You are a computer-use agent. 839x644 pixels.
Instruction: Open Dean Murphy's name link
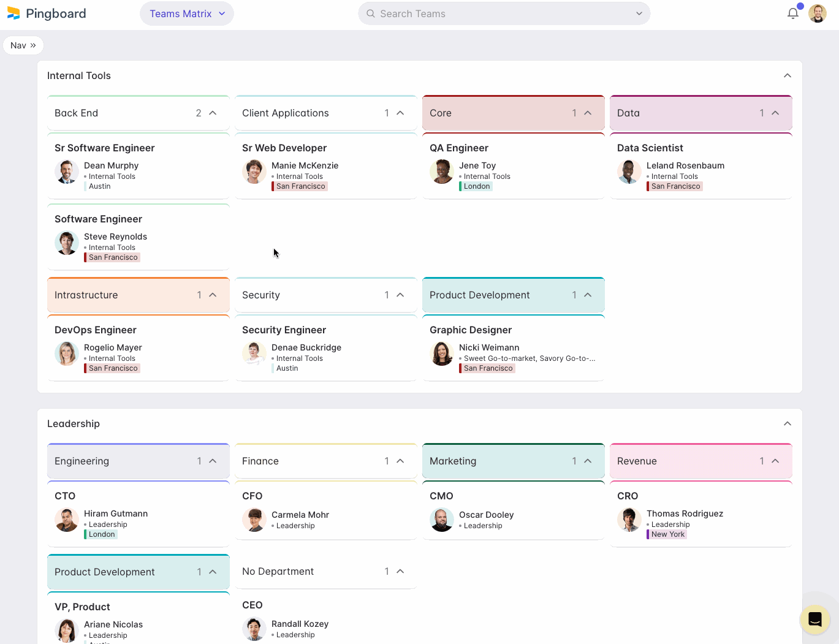[111, 165]
